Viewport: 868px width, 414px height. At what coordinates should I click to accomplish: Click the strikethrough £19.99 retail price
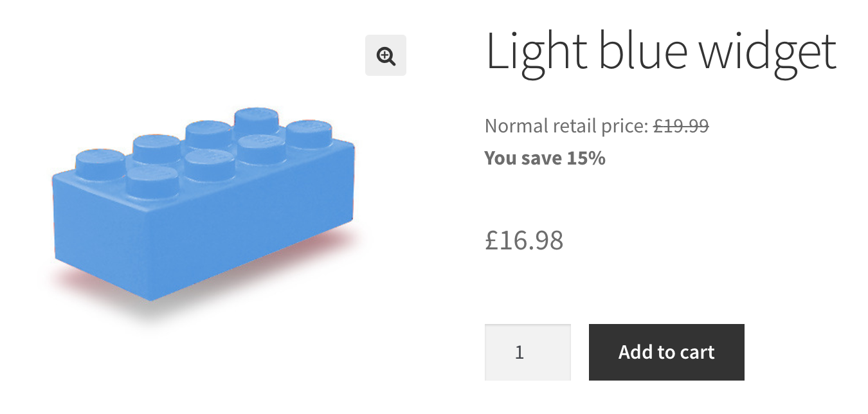680,126
